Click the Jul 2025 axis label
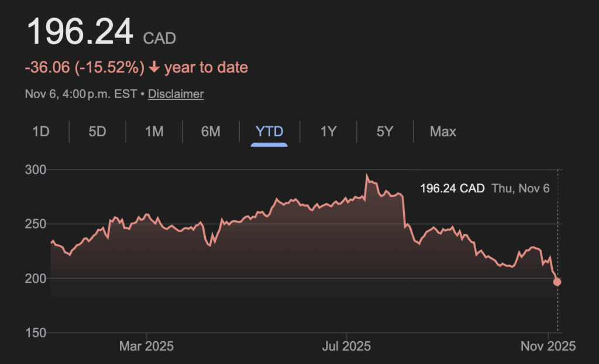Image resolution: width=599 pixels, height=364 pixels. [346, 346]
